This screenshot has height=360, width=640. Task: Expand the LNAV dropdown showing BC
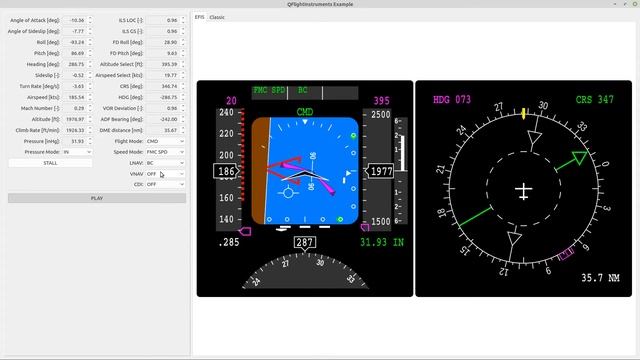point(165,163)
